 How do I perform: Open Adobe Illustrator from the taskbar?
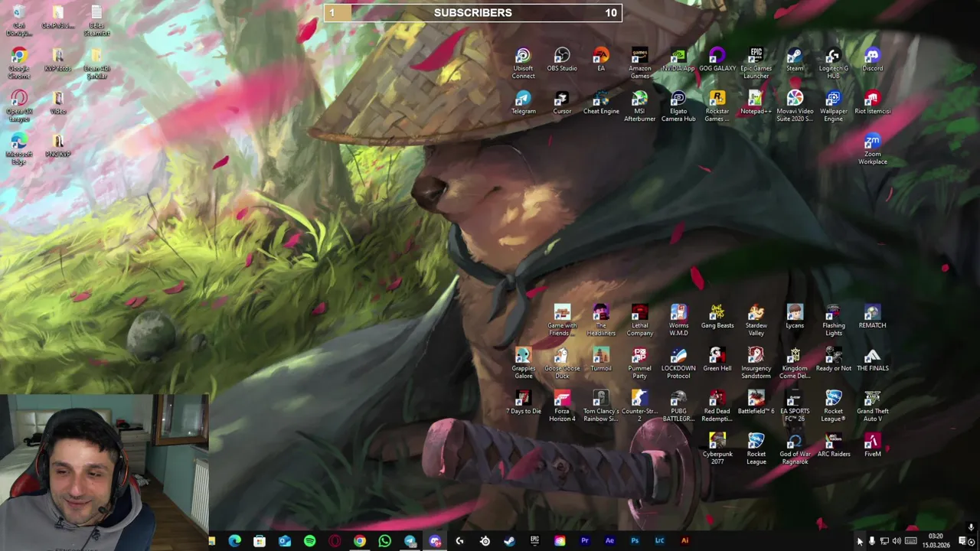pyautogui.click(x=684, y=541)
